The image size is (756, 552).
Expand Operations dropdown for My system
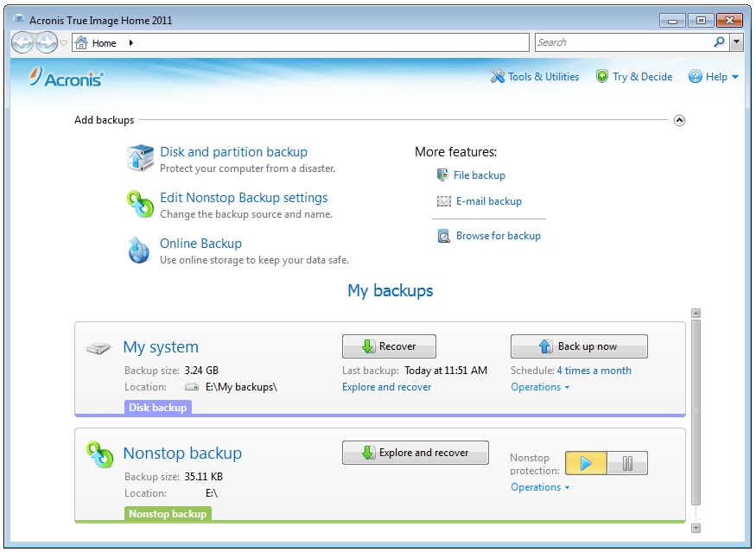click(540, 387)
